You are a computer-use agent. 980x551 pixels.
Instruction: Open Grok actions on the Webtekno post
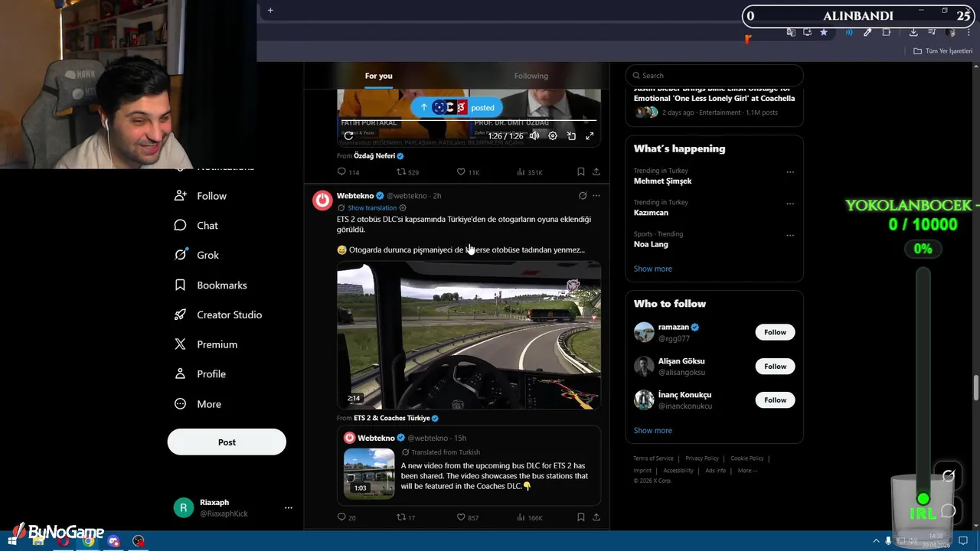pyautogui.click(x=583, y=196)
